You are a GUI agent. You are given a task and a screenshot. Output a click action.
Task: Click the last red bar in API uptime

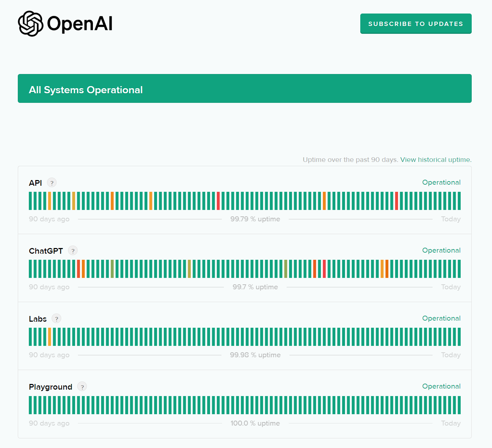coord(396,201)
